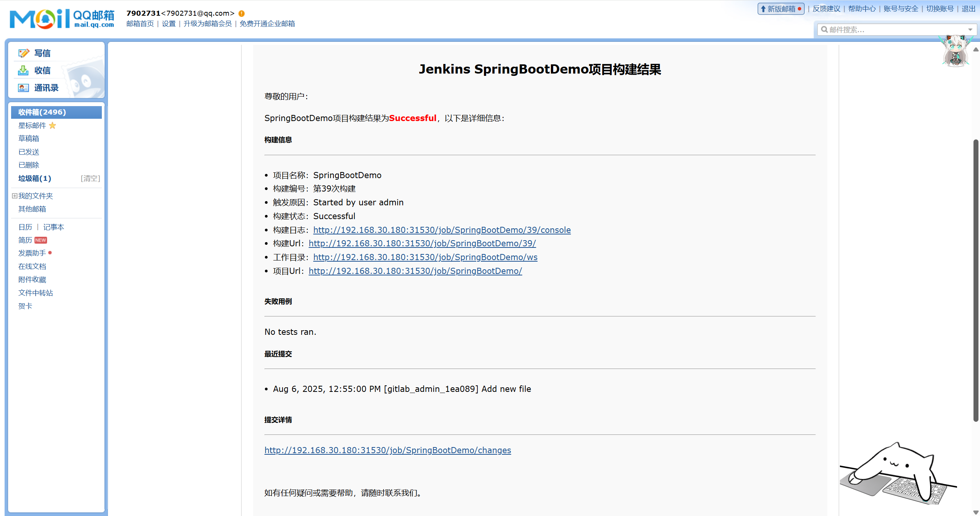Open 我的文件夹 folder list
The height and width of the screenshot is (516, 980).
pyautogui.click(x=36, y=196)
